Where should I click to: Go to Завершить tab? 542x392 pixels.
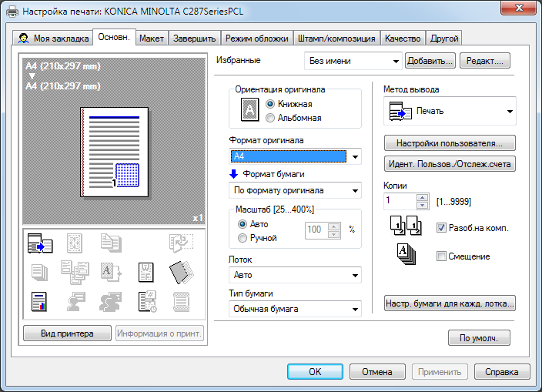point(195,38)
